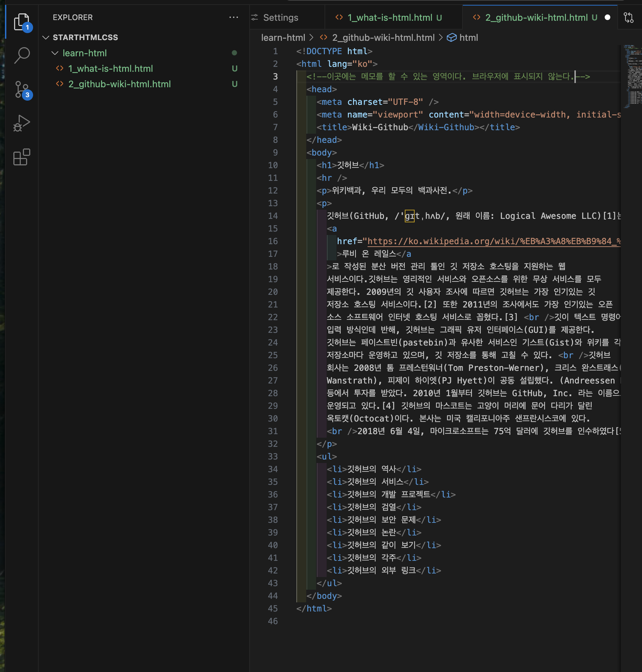Click the 깃허브의 검열 list item
642x672 pixels.
pos(374,507)
